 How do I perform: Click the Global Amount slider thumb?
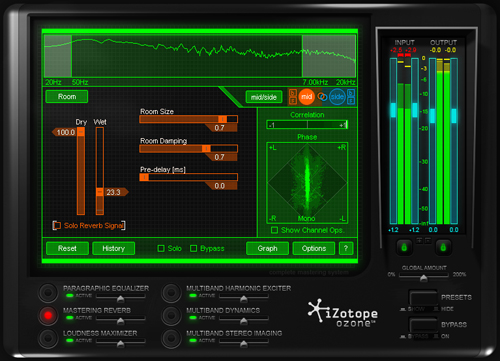423,278
